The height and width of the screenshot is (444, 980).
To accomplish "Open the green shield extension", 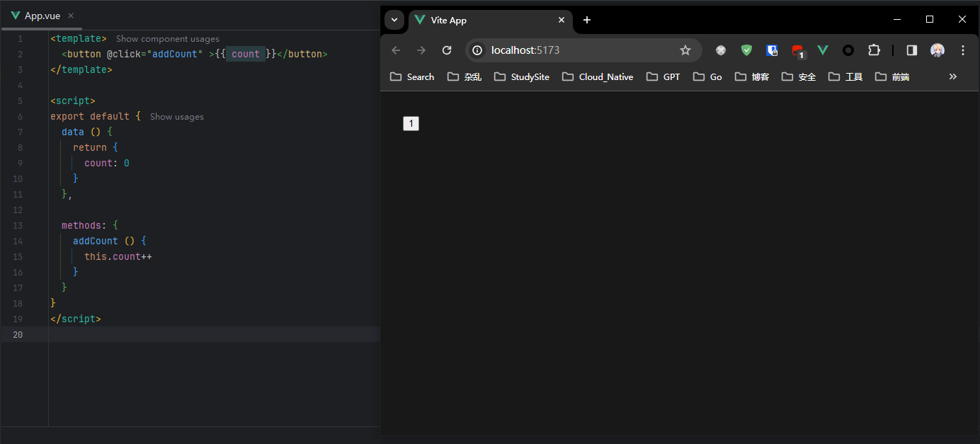I will click(x=746, y=50).
